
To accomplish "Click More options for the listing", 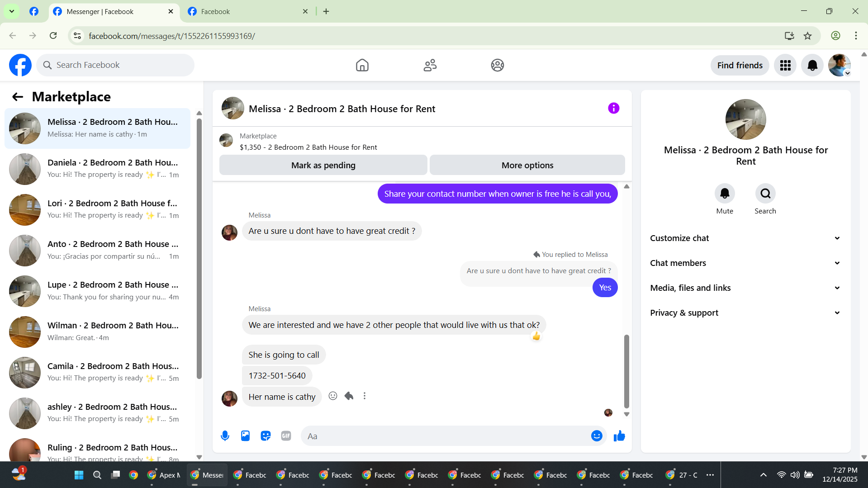I will [x=527, y=165].
